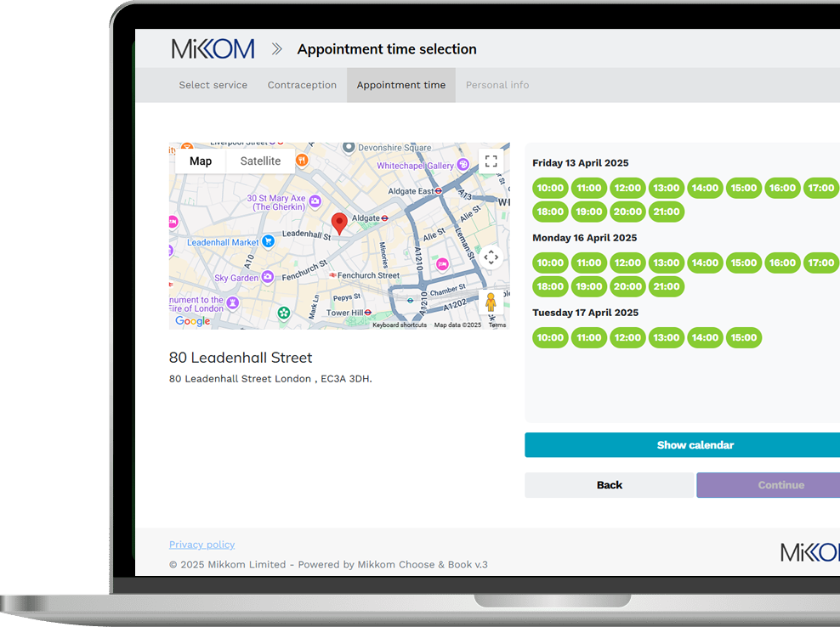This screenshot has width=840, height=627.
Task: Open the map camera controls icon
Action: 491,257
